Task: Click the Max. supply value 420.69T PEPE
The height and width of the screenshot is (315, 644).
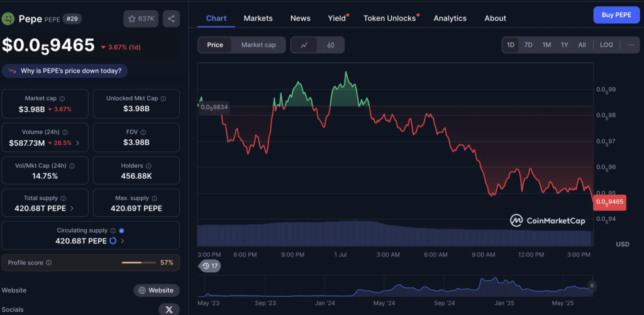Action: click(136, 208)
